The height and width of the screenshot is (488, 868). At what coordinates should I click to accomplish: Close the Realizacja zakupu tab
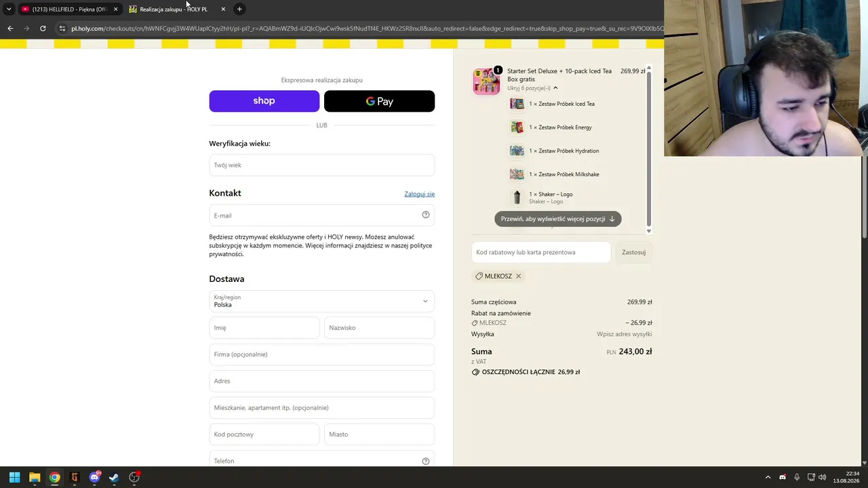click(222, 9)
